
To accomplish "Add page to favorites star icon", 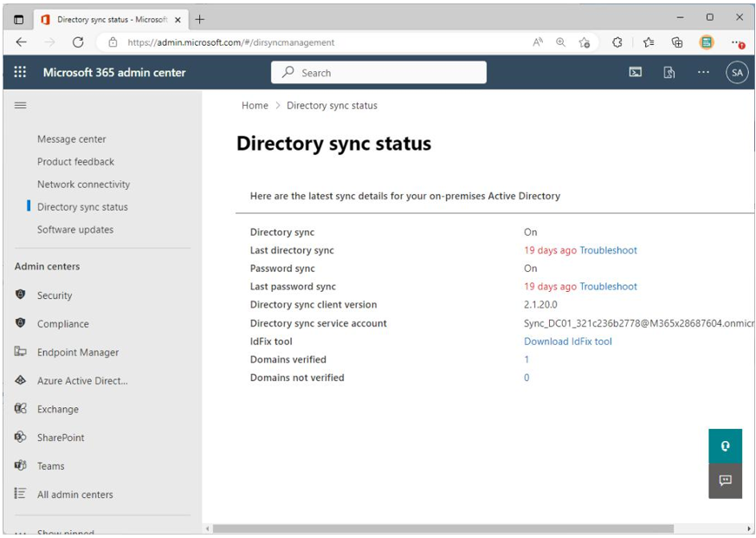I will click(x=585, y=42).
